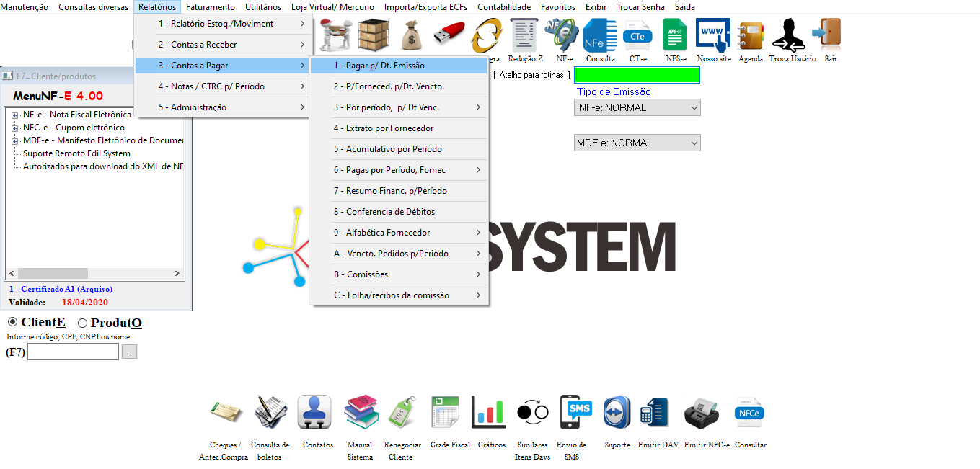Select menu item Extrato por Fornecedor
Viewport: 980px width, 469px height.
[x=383, y=128]
